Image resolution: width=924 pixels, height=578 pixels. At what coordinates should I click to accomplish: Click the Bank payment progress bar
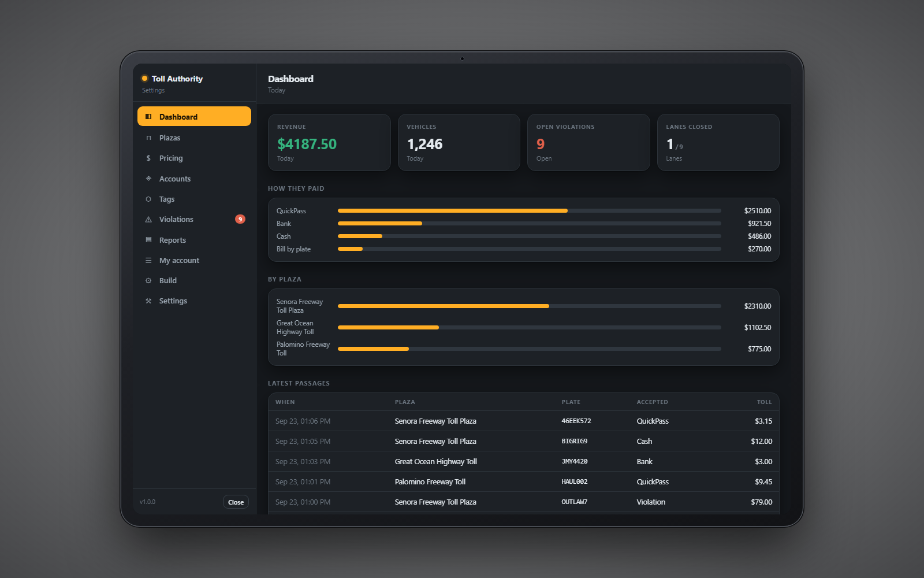pos(530,224)
